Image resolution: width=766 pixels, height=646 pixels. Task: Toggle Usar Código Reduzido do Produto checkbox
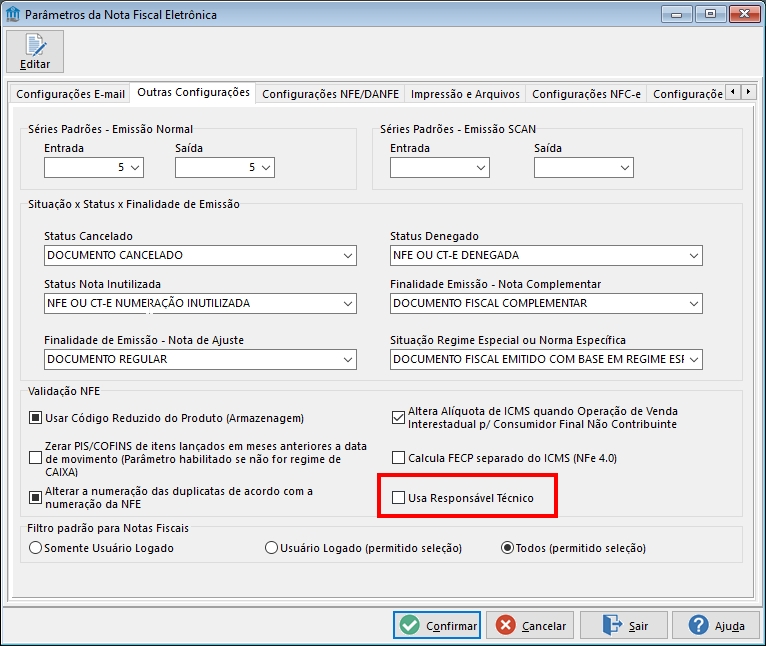tap(35, 418)
